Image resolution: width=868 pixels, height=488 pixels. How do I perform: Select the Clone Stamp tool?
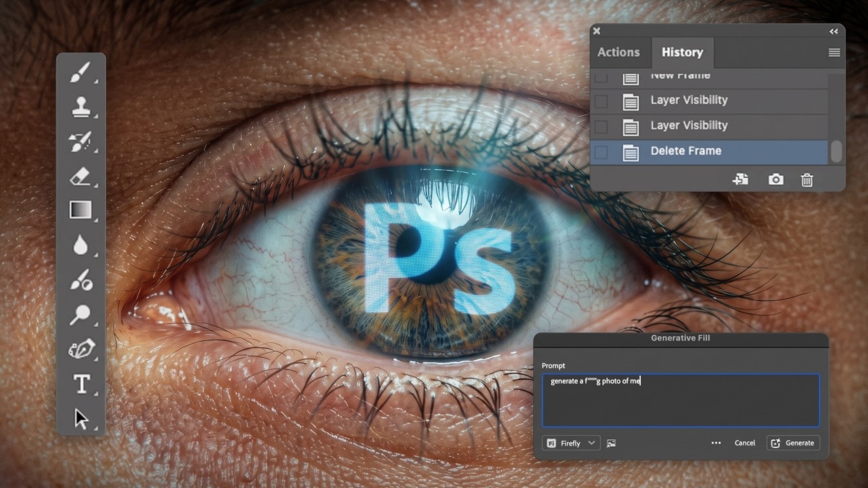click(80, 106)
